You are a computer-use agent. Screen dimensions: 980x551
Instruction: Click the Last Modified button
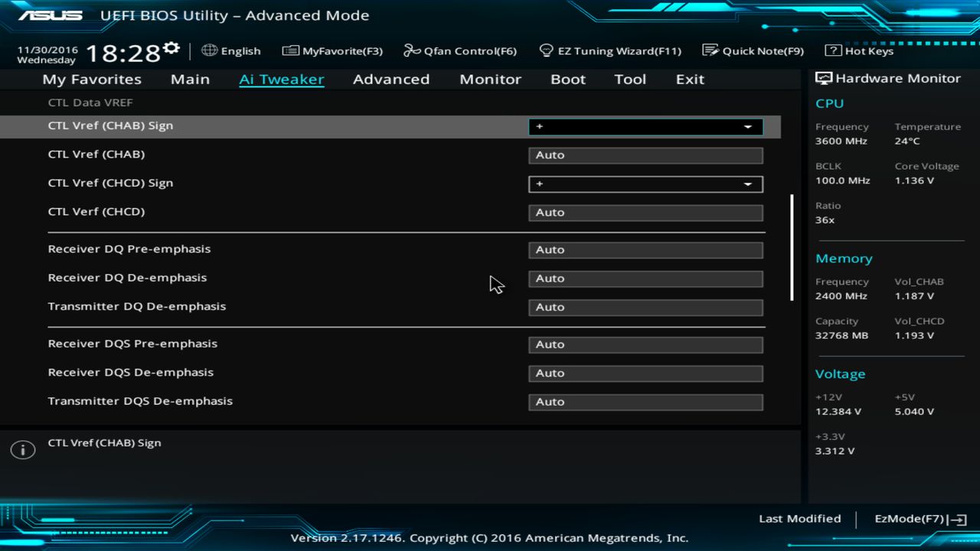tap(799, 518)
